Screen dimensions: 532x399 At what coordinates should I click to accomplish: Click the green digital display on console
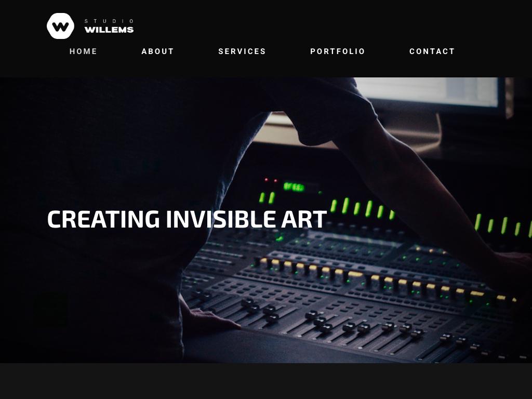pos(294,187)
